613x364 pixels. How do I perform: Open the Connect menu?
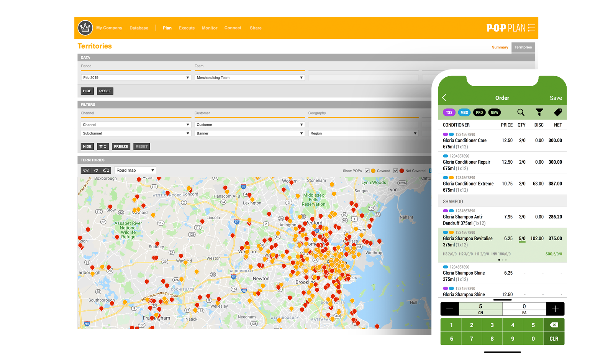(233, 28)
